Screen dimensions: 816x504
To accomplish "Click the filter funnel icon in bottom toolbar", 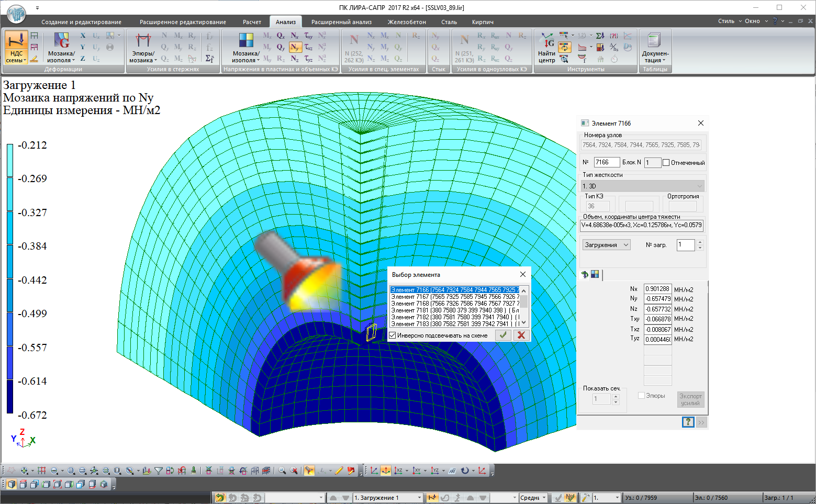I will tap(159, 471).
